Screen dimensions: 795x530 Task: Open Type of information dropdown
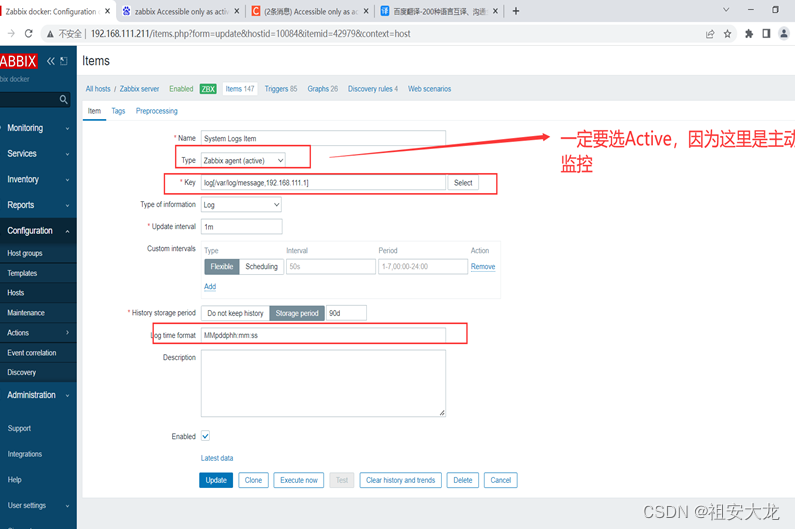point(241,204)
